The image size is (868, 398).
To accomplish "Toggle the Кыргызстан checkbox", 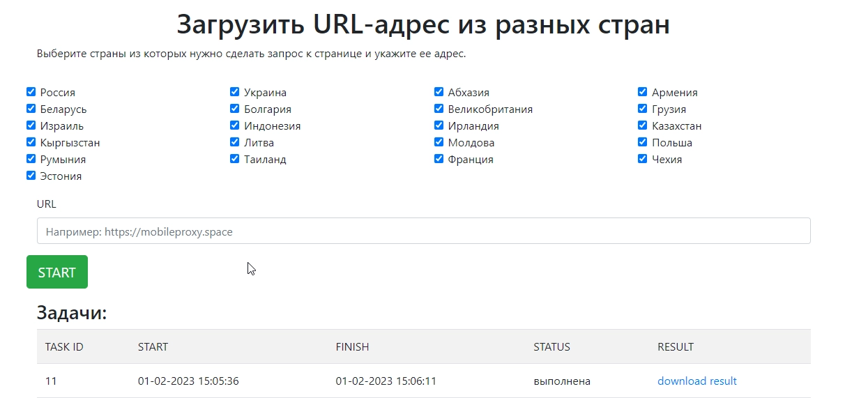I will click(x=31, y=142).
